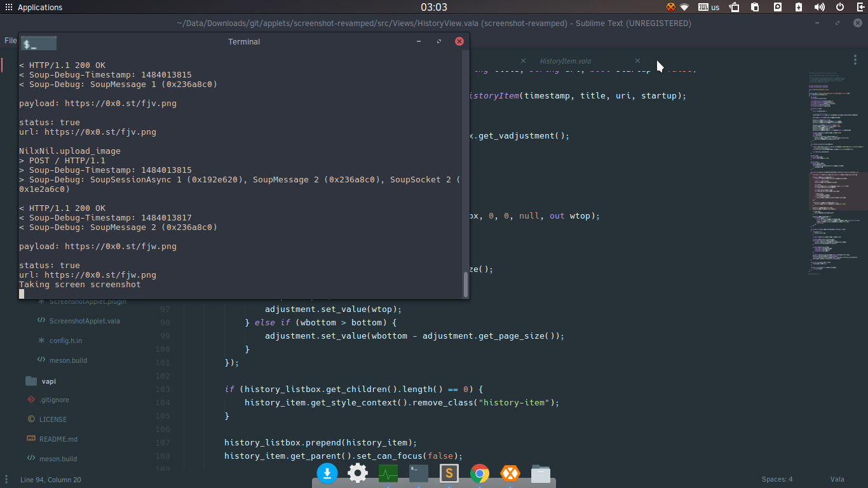Switch to Terminal via dock icon
The width and height of the screenshot is (868, 488).
(x=419, y=473)
